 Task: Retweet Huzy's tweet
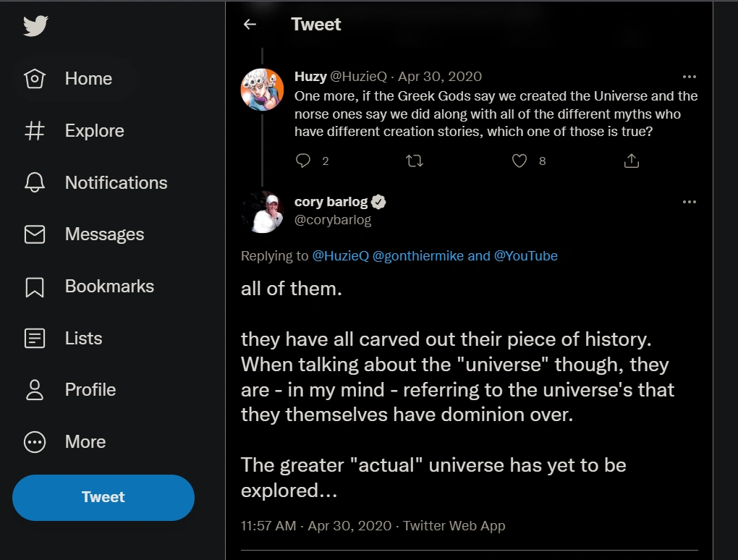[x=415, y=161]
